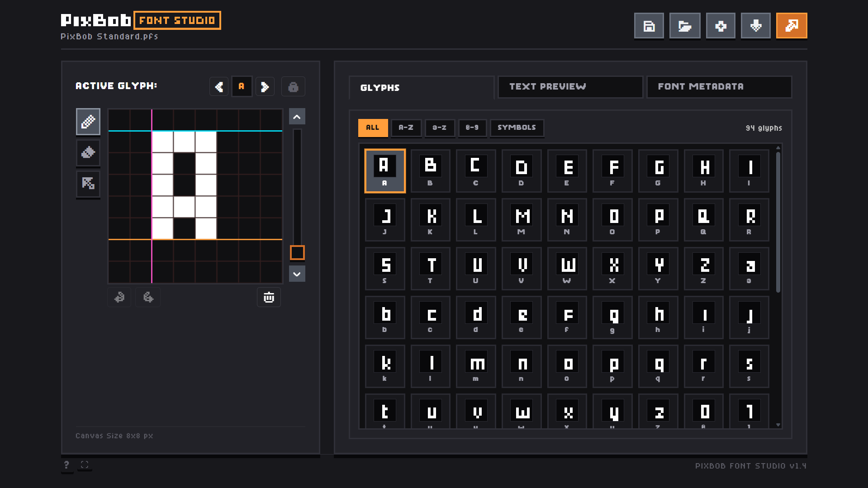Click the orange slider handle beside canvas
Viewport: 868px width, 488px height.
[x=297, y=253]
